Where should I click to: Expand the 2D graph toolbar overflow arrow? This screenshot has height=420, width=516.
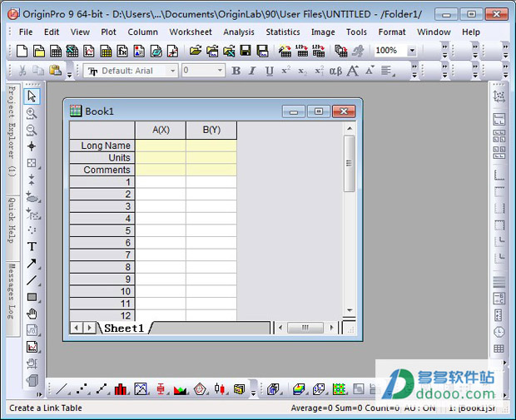tap(253, 393)
